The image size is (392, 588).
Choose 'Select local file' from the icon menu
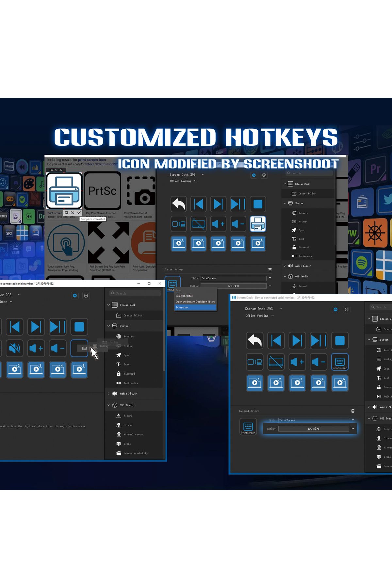tap(195, 296)
